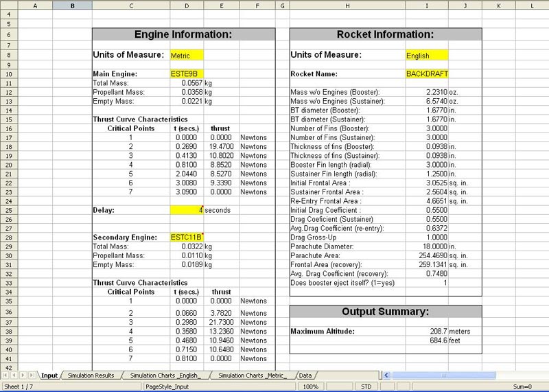This screenshot has width=549, height=392.
Task: Select the Secondary Engine 'ESTC11B' cell
Action: click(187, 237)
